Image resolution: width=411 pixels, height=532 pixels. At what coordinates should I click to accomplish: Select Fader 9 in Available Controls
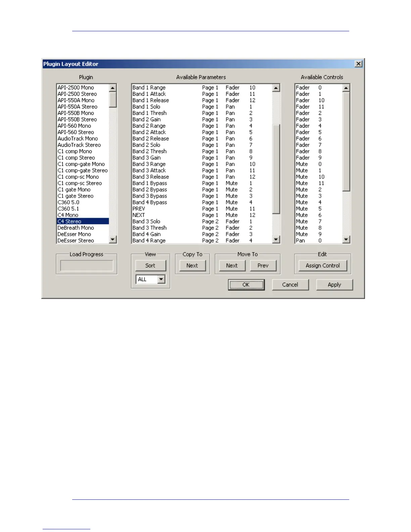(319, 158)
